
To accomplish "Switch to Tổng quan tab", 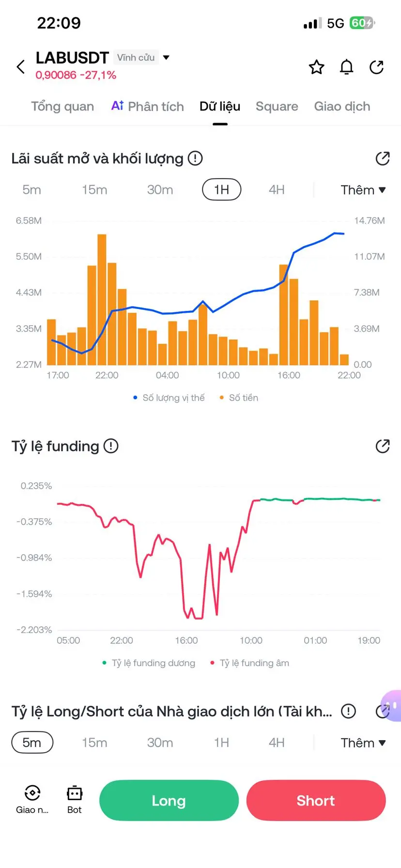I will (x=62, y=107).
